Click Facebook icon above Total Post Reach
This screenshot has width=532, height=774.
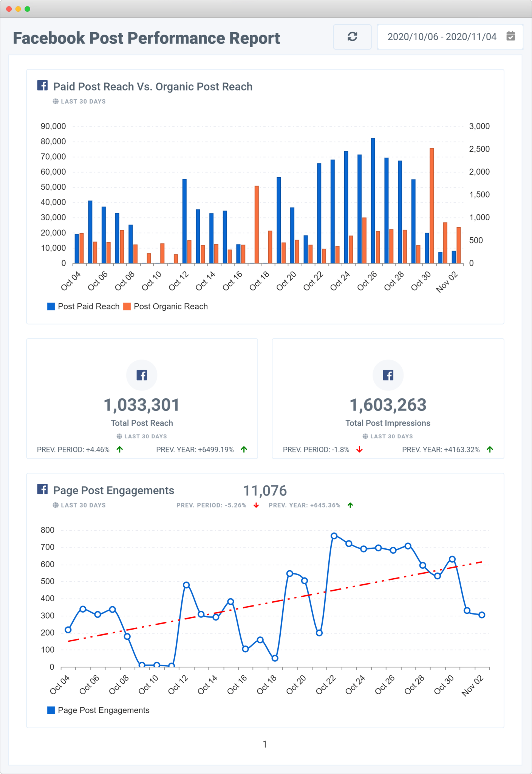142,375
